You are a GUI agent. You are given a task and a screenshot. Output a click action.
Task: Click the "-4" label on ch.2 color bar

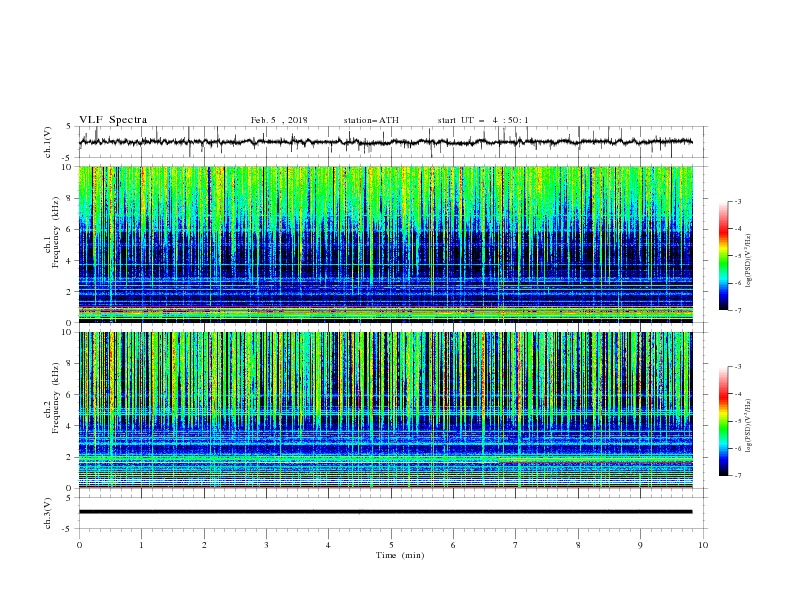[737, 394]
